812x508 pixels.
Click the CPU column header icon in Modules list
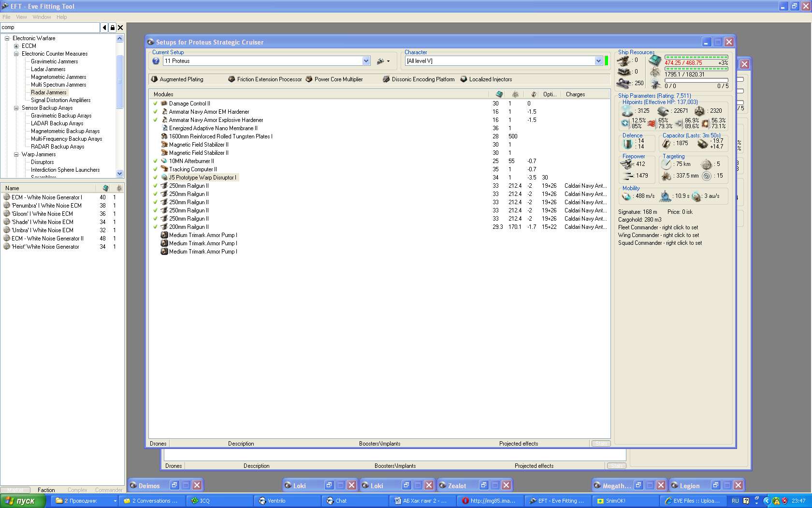[499, 94]
